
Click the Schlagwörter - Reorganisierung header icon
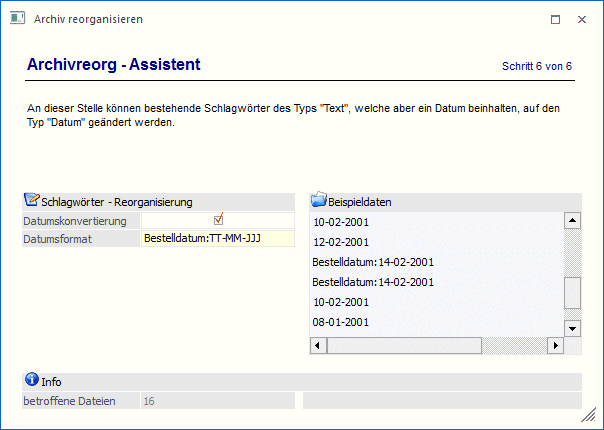(x=31, y=201)
